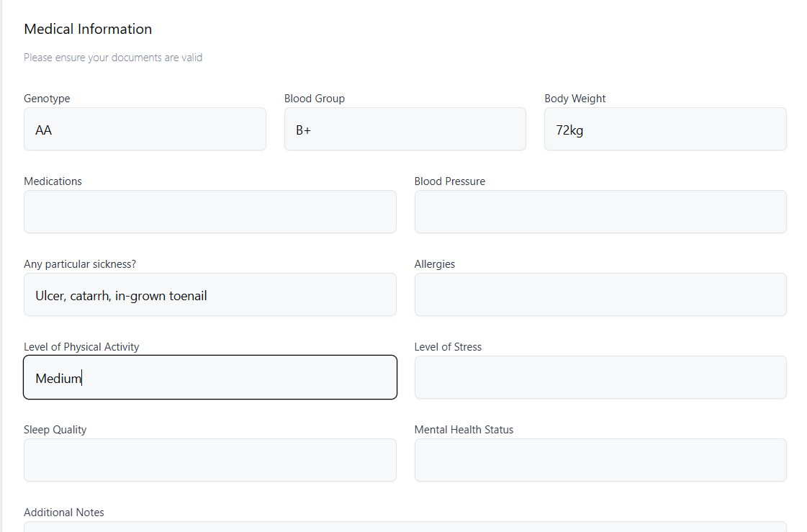Click the Allergies label text
The image size is (807, 532).
click(x=434, y=264)
